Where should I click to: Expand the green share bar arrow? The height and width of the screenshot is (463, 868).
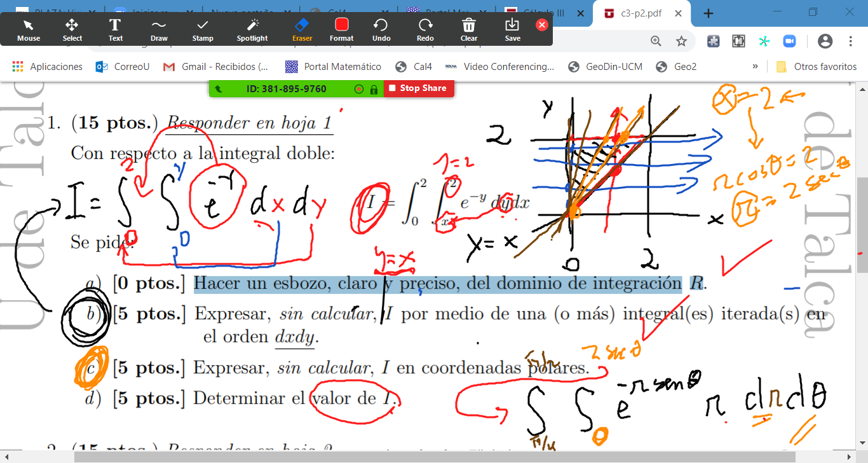coord(219,89)
